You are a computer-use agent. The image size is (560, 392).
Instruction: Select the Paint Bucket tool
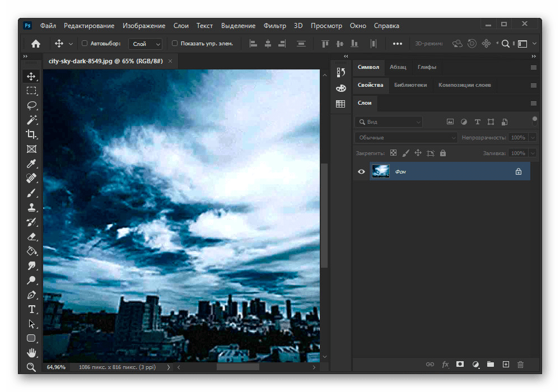(31, 251)
